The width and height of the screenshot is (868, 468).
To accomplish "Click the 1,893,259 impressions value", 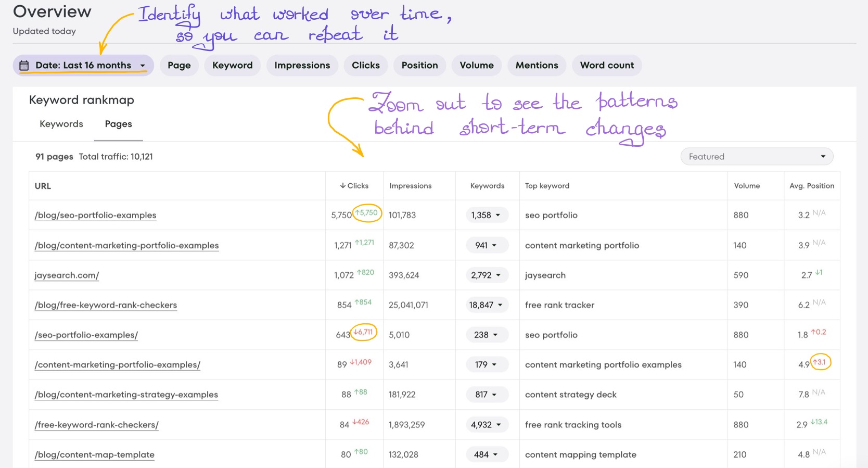I will 406,425.
